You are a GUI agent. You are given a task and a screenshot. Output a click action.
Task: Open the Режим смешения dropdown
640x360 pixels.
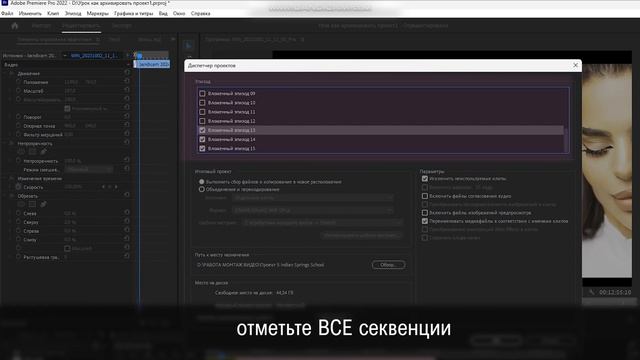click(89, 169)
